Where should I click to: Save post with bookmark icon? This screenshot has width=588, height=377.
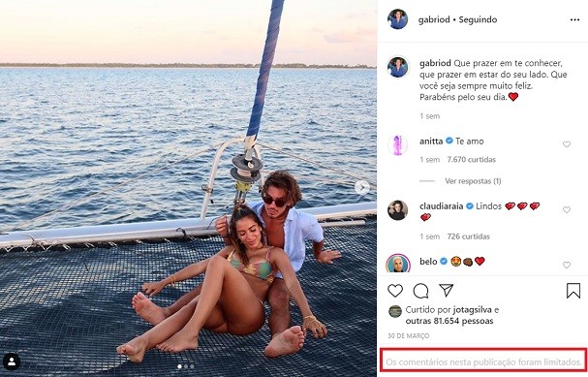point(573,291)
